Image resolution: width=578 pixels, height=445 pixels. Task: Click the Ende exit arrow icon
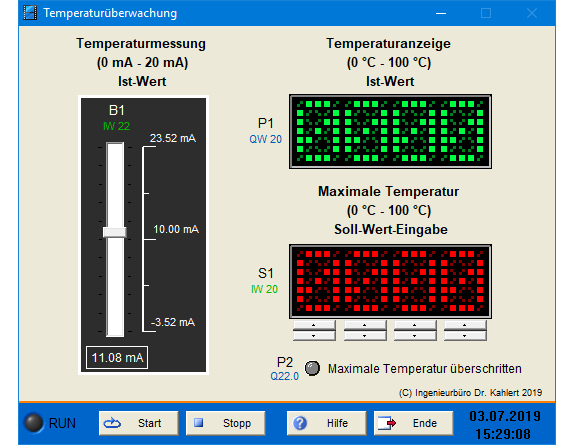coord(387,423)
